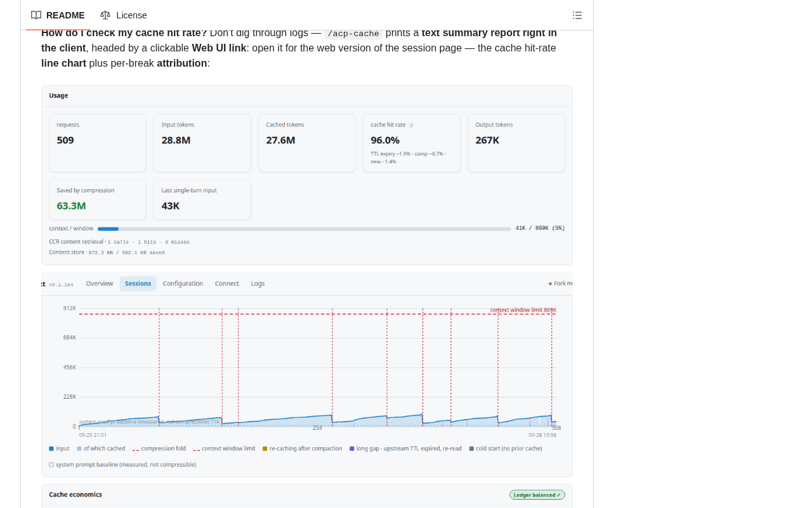Click the book icon beside README
The width and height of the screenshot is (812, 508).
(36, 15)
